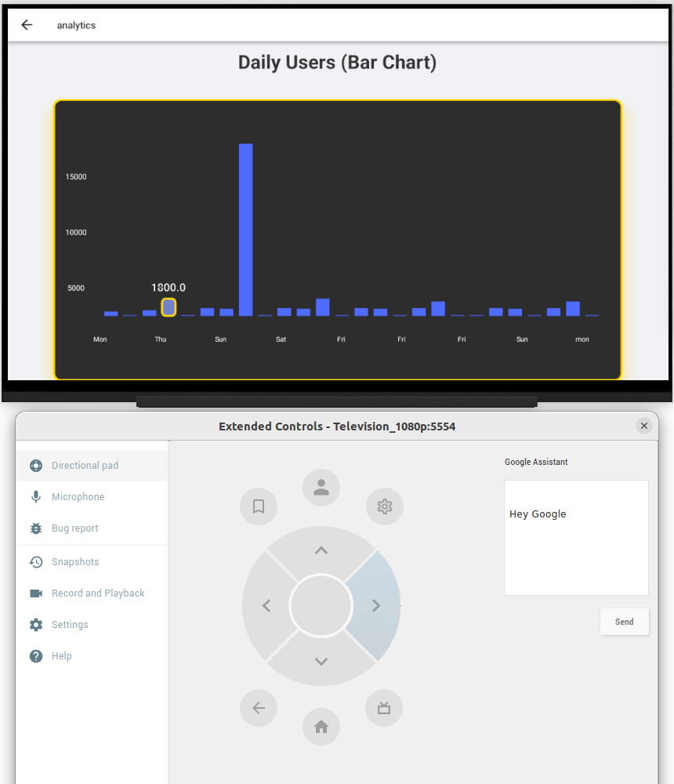Click Send to submit the Hey Google command
The image size is (674, 784).
[624, 621]
